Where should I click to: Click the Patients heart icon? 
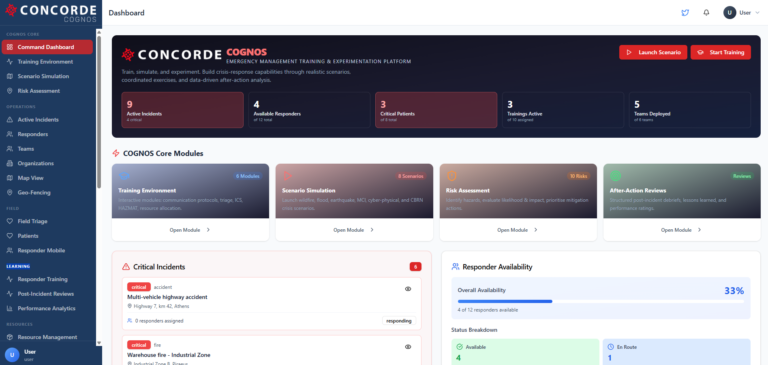[9, 236]
